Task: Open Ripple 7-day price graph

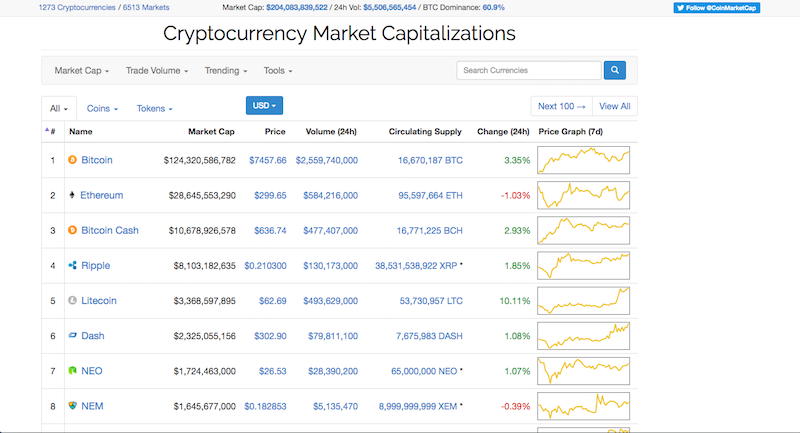Action: click(584, 266)
